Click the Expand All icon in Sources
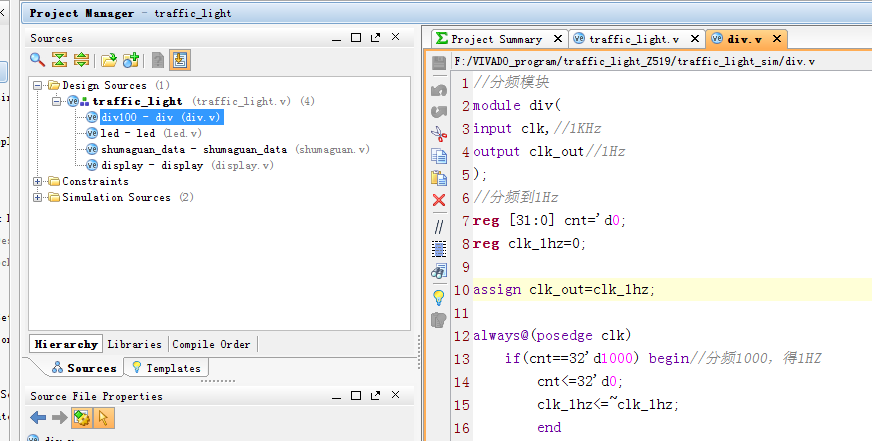This screenshot has width=872, height=441. point(82,60)
